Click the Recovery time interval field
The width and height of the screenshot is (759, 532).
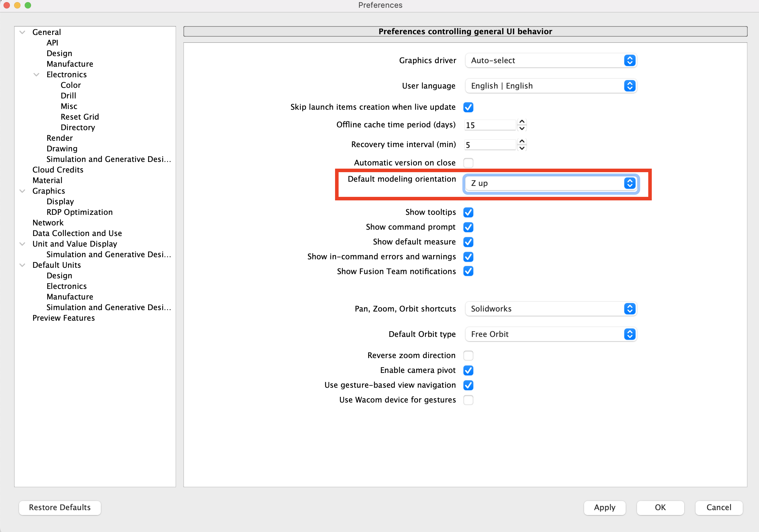(490, 144)
